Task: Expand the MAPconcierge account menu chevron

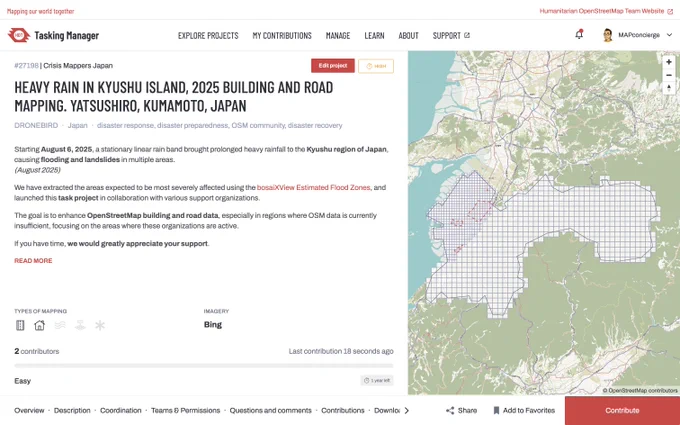Action: [x=669, y=35]
